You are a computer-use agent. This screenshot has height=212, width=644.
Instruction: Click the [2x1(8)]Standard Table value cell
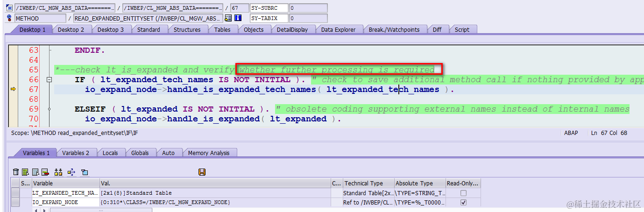[215, 193]
